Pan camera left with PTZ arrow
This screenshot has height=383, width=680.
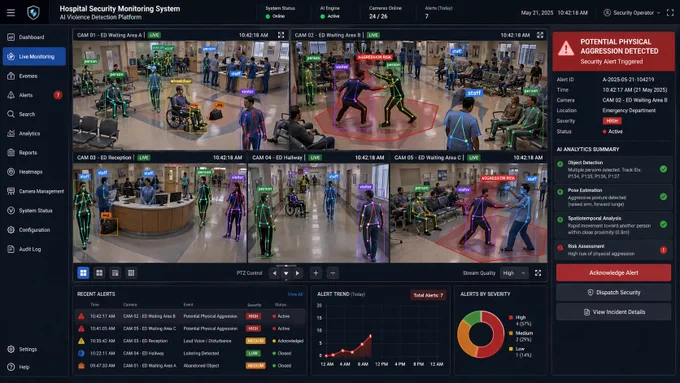pyautogui.click(x=275, y=273)
